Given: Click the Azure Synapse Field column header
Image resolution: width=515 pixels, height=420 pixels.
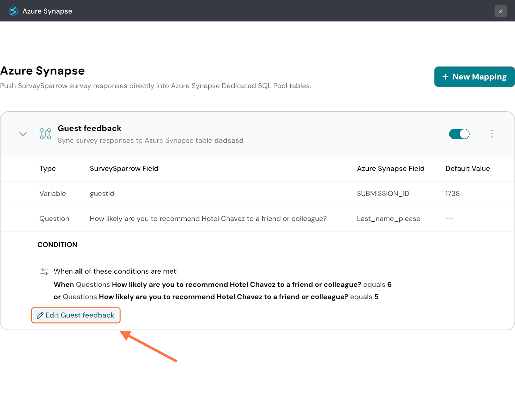Looking at the screenshot, I should click(x=390, y=169).
